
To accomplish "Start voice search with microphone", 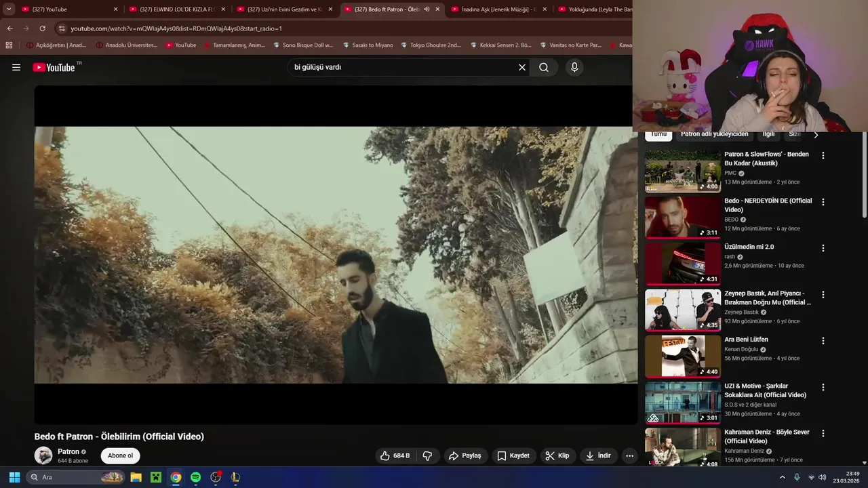I will pos(574,67).
